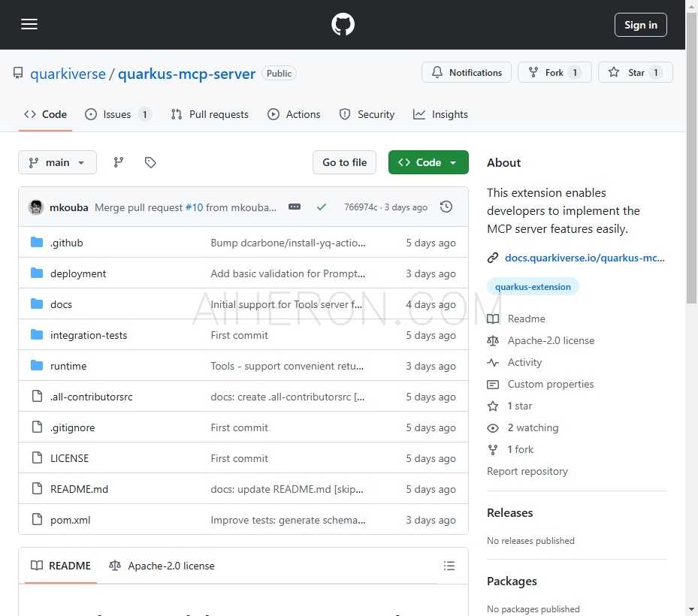Open the hamburger navigation menu
Screen dimensions: 698x616
[29, 25]
